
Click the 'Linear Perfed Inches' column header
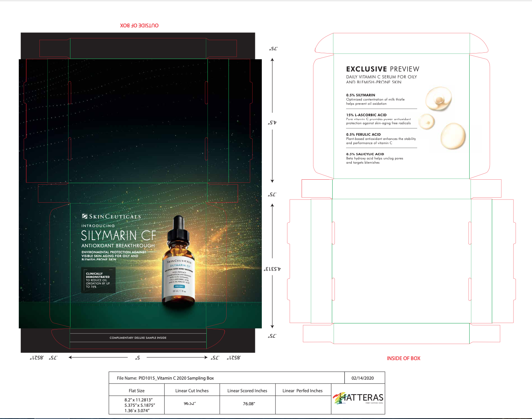pyautogui.click(x=302, y=391)
